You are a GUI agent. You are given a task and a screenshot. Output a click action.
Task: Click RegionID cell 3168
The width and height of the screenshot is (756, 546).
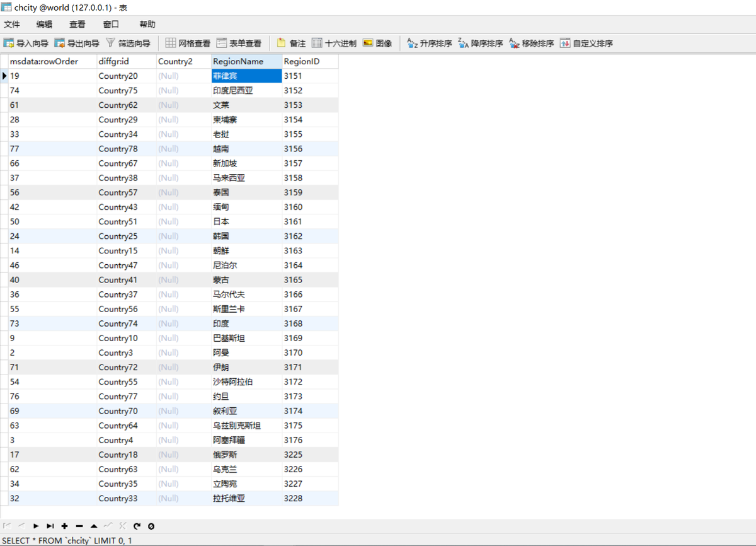pos(310,323)
